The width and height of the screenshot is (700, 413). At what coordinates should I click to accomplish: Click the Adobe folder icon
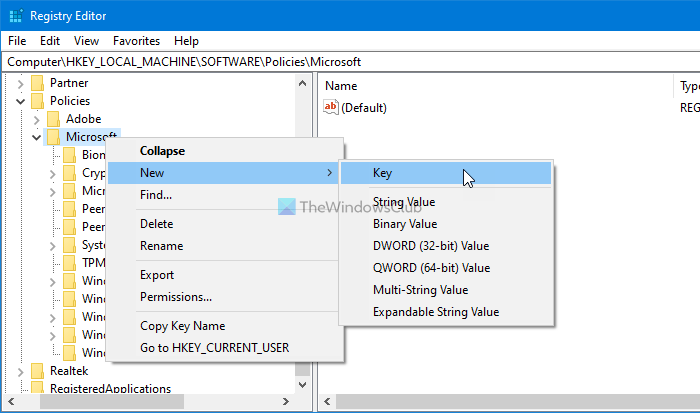(x=54, y=119)
